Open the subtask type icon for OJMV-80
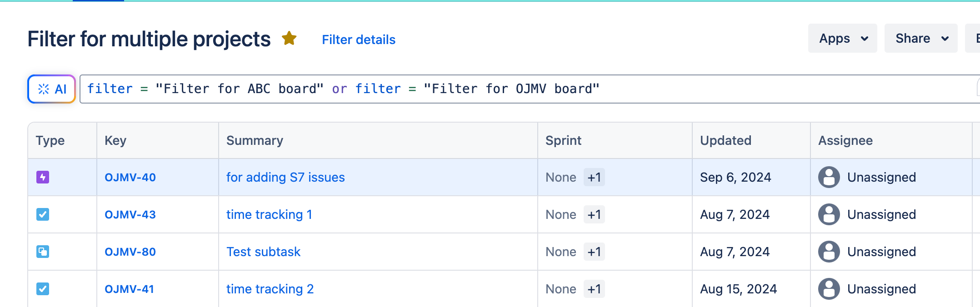The width and height of the screenshot is (980, 307). 42,252
